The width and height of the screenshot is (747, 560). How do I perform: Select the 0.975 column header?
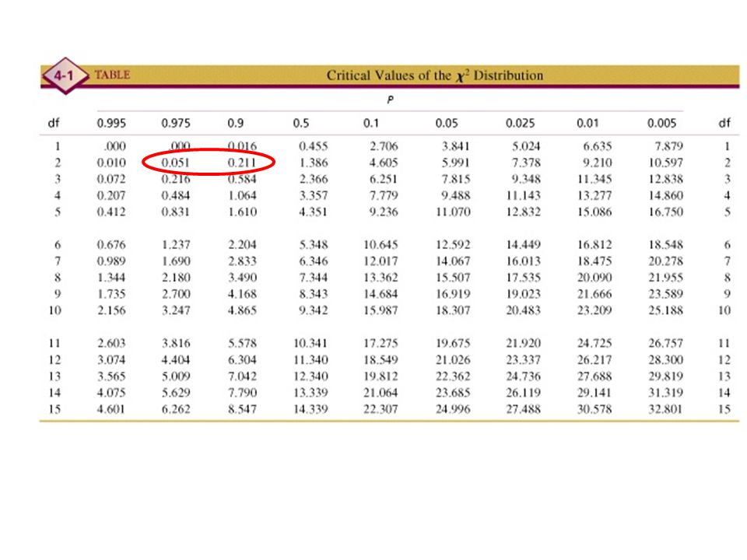pyautogui.click(x=176, y=124)
